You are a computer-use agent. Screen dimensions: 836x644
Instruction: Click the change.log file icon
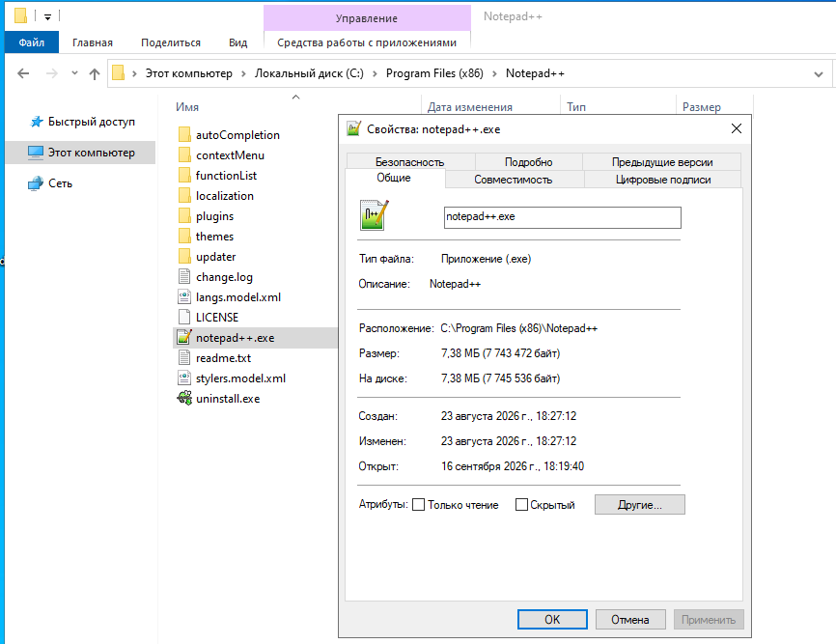click(184, 276)
